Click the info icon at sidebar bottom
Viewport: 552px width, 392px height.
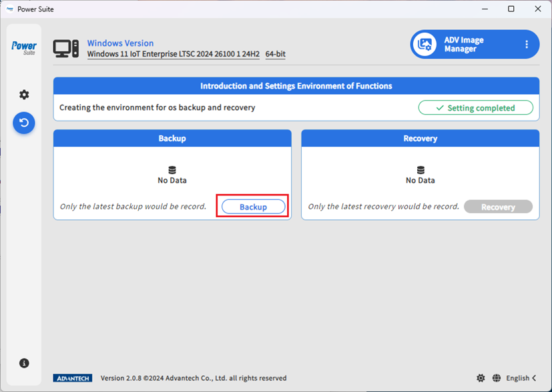(x=24, y=363)
